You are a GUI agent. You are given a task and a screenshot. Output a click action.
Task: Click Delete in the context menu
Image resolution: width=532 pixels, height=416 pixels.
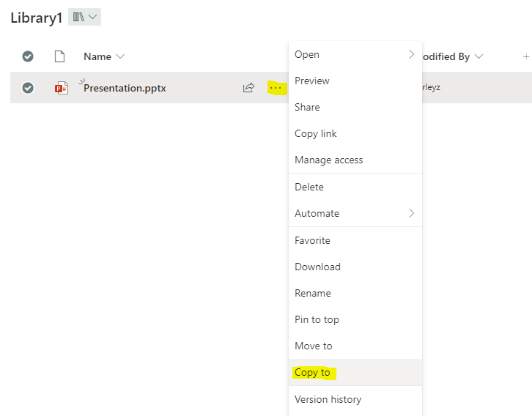click(309, 187)
